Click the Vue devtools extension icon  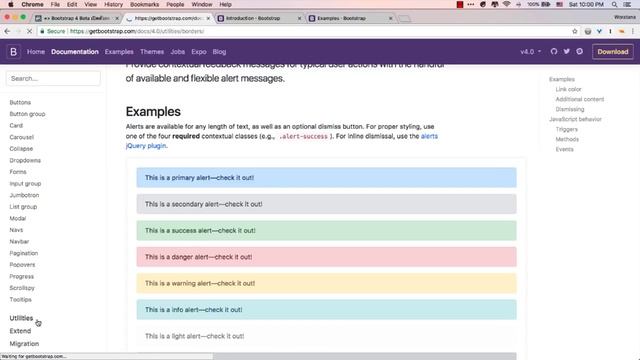(599, 31)
